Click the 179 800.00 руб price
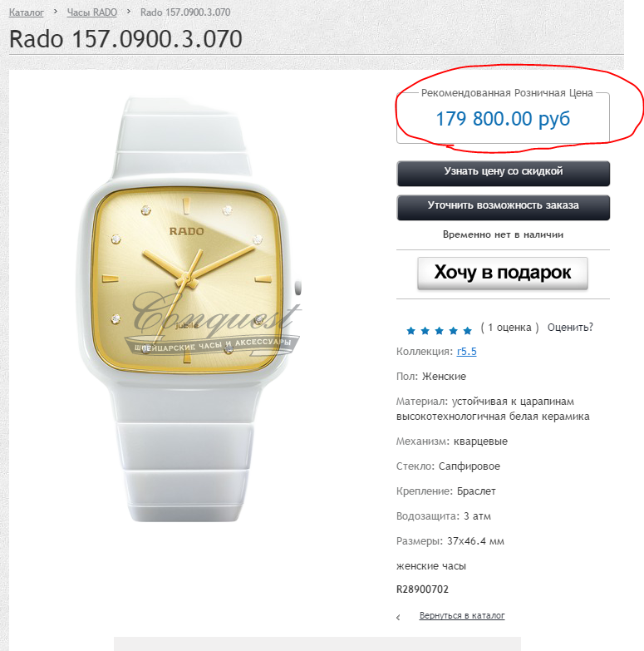 point(503,119)
